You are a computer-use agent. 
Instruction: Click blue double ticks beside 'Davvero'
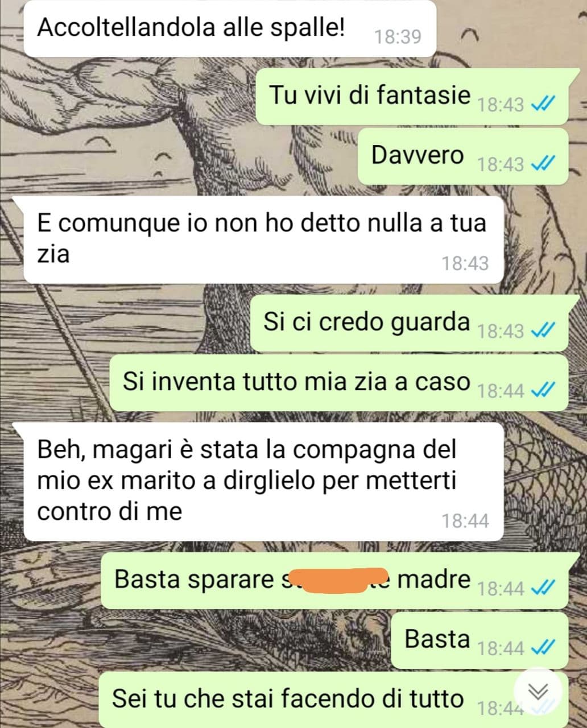pyautogui.click(x=542, y=164)
